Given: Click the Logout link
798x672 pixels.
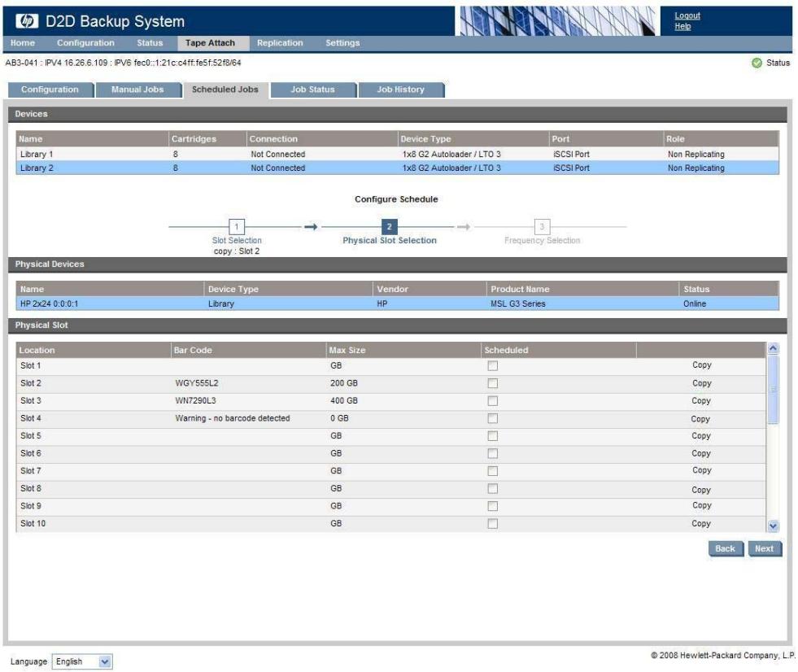Looking at the screenshot, I should click(x=687, y=15).
